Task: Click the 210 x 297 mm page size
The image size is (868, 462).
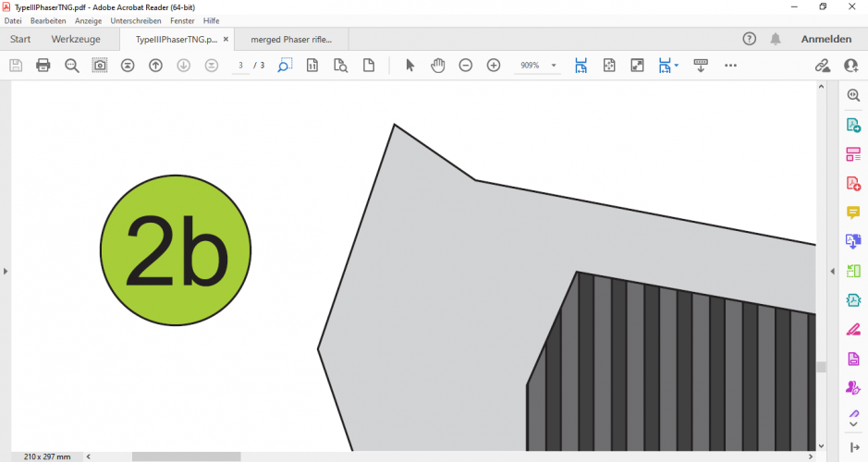Action: tap(48, 457)
